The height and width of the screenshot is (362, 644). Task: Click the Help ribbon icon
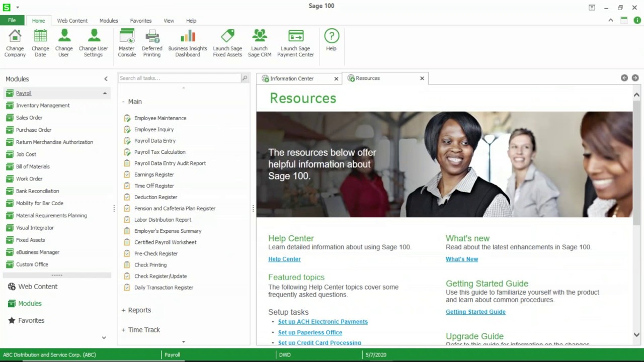331,40
